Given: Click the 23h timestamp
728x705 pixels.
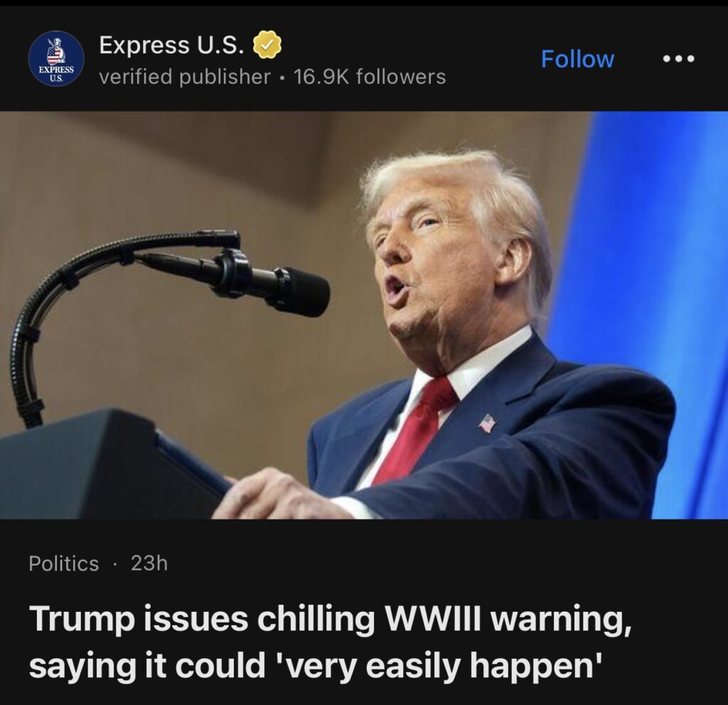Looking at the screenshot, I should pos(149,564).
